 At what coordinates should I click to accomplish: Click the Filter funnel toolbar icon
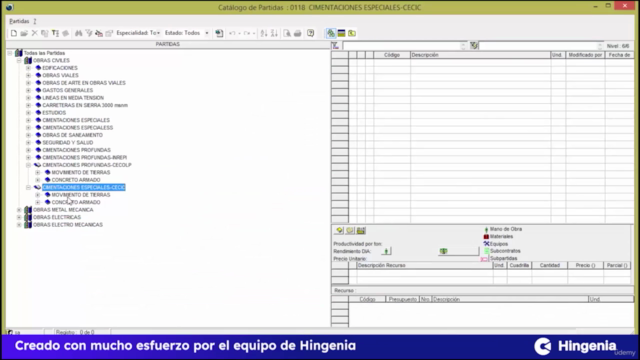[89, 33]
